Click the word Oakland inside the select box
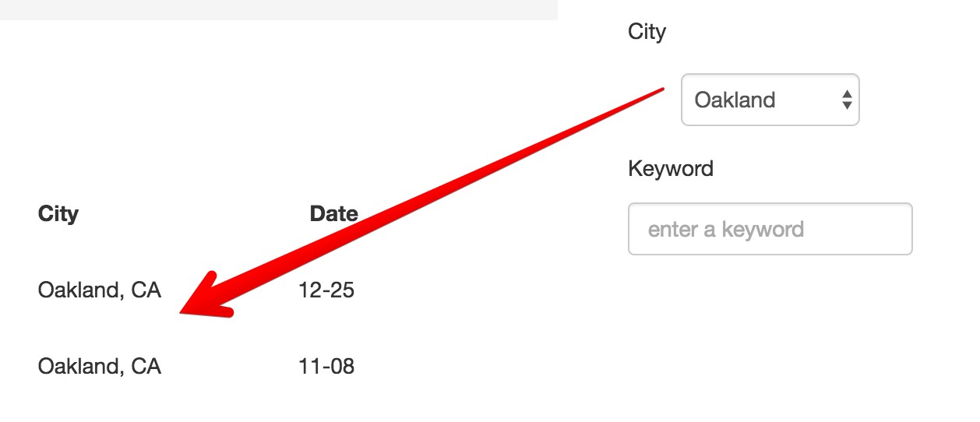 [x=735, y=100]
